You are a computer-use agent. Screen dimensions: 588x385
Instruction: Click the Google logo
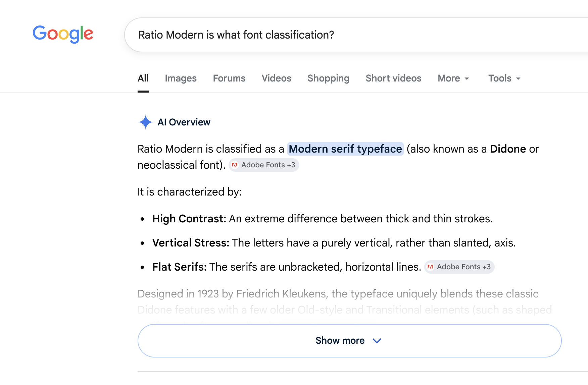(x=63, y=34)
